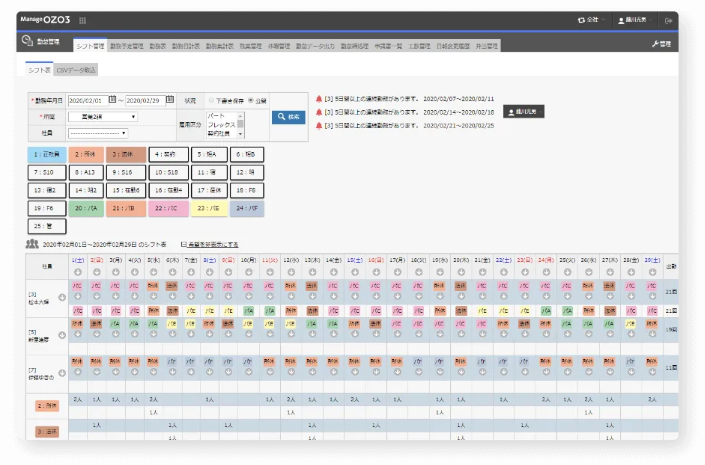The width and height of the screenshot is (705, 465).
Task: Open the start date calendar picker icon
Action: (x=114, y=101)
